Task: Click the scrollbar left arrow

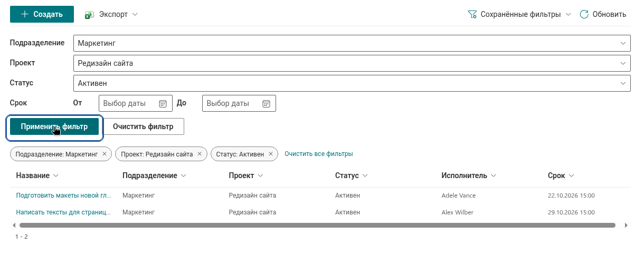Action: pyautogui.click(x=14, y=225)
